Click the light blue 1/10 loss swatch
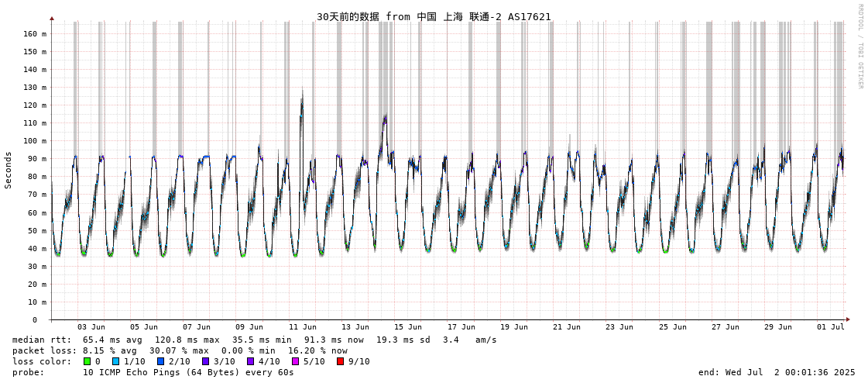This screenshot has height=383, width=868. [x=115, y=361]
